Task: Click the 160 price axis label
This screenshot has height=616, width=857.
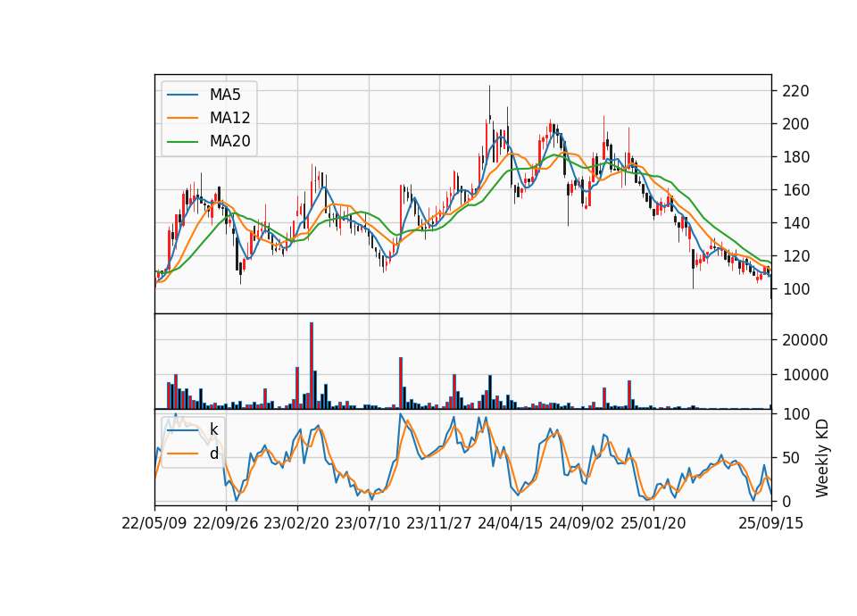Action: 795,190
